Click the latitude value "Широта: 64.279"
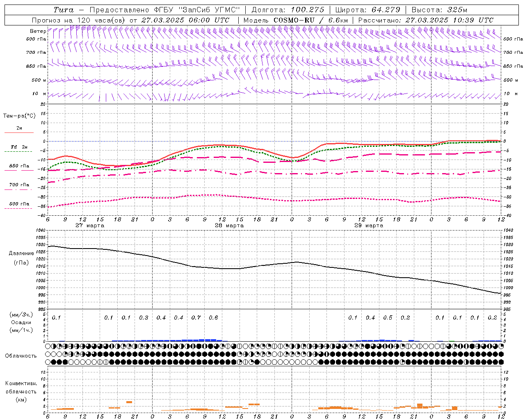 (x=367, y=10)
